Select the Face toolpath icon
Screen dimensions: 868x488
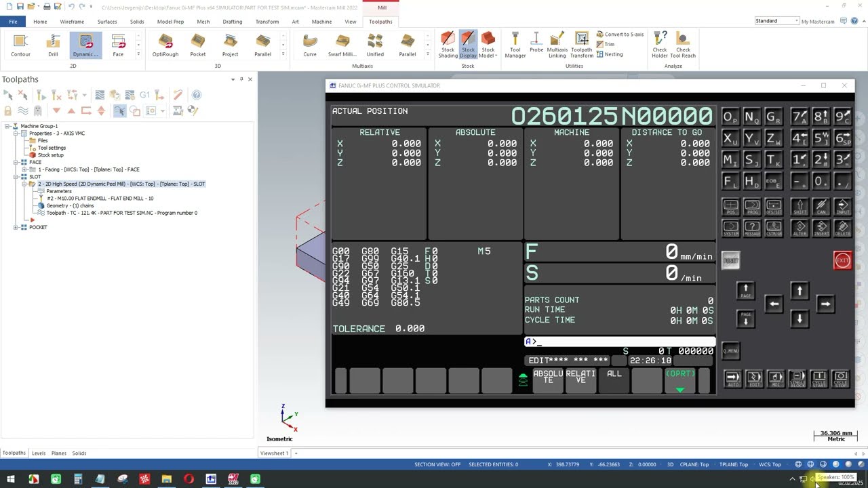click(x=118, y=45)
